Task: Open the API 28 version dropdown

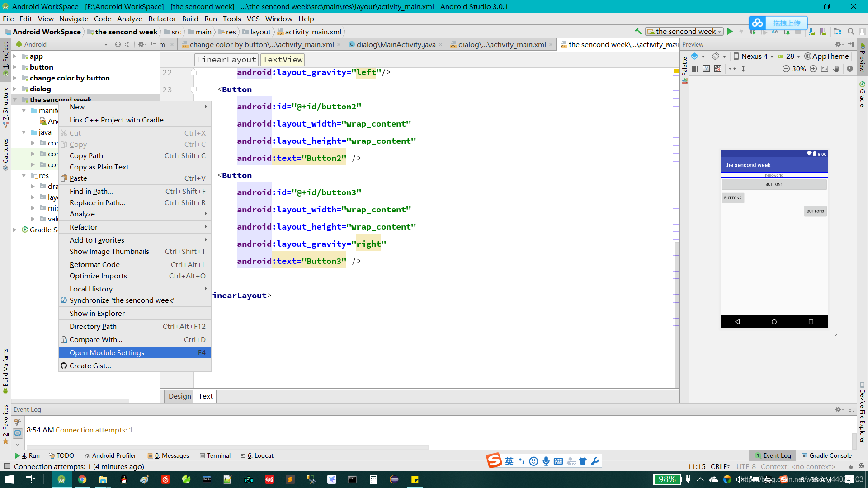Action: click(789, 56)
